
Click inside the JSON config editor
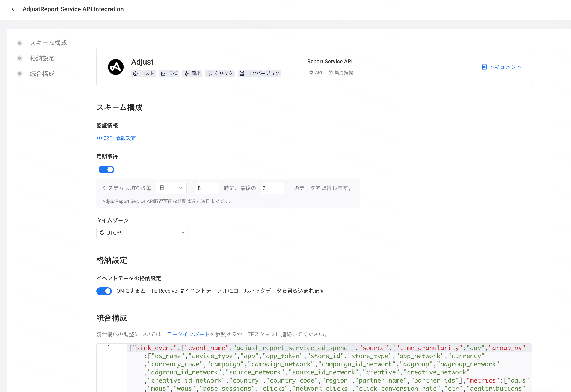[329, 368]
